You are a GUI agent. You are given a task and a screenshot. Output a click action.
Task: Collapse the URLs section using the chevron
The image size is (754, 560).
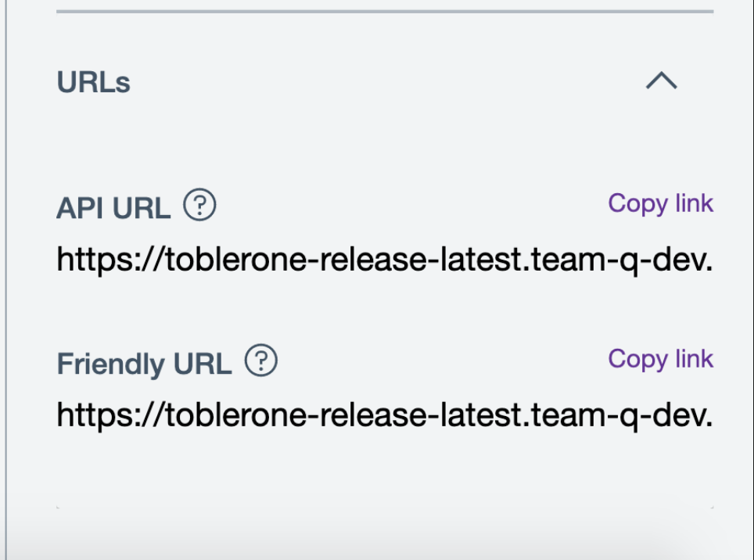tap(662, 81)
